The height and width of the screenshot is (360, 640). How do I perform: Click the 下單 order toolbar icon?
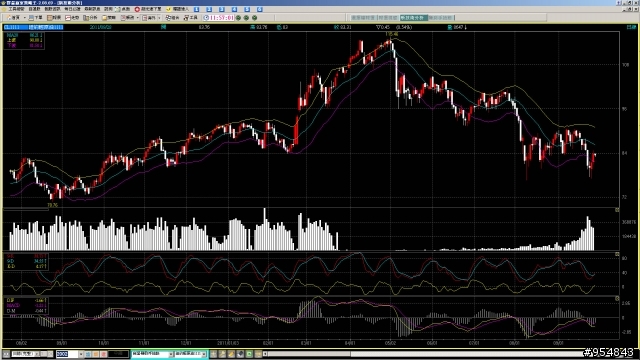tap(36, 18)
